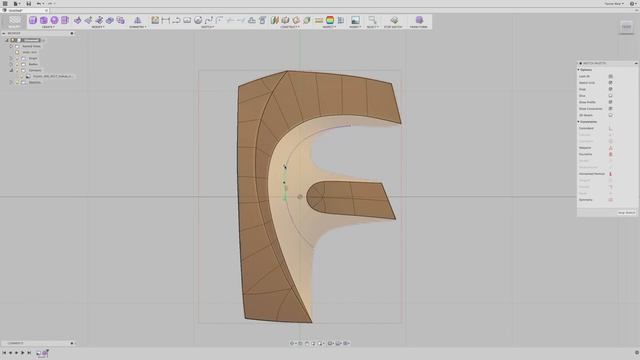The image size is (640, 360).
Task: Click the Create Sketch icon
Action: tap(155, 20)
